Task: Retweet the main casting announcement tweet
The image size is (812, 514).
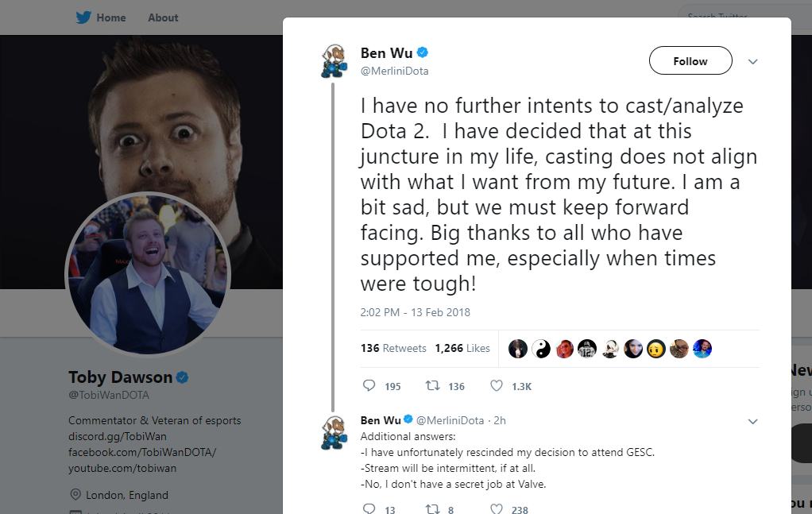Action: [433, 386]
